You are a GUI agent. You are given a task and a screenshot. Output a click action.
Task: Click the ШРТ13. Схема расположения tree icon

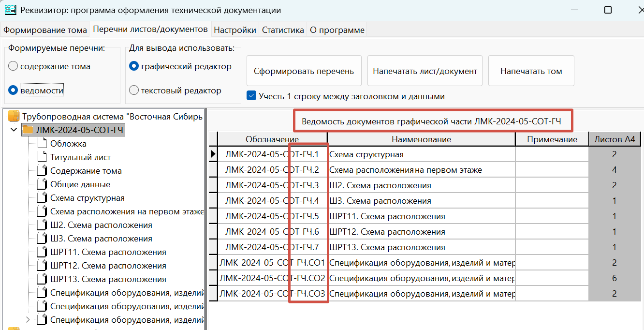pyautogui.click(x=42, y=279)
